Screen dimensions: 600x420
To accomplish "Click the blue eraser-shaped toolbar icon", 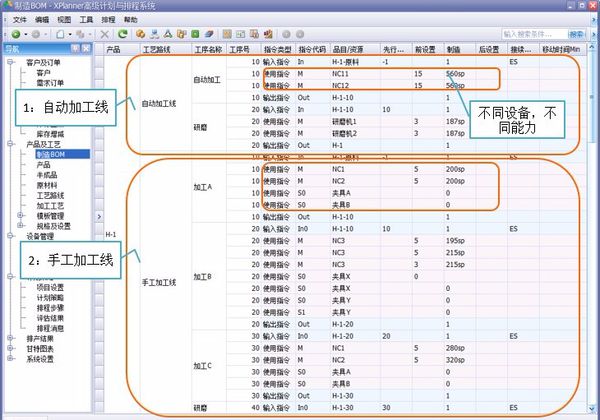I will (x=209, y=34).
